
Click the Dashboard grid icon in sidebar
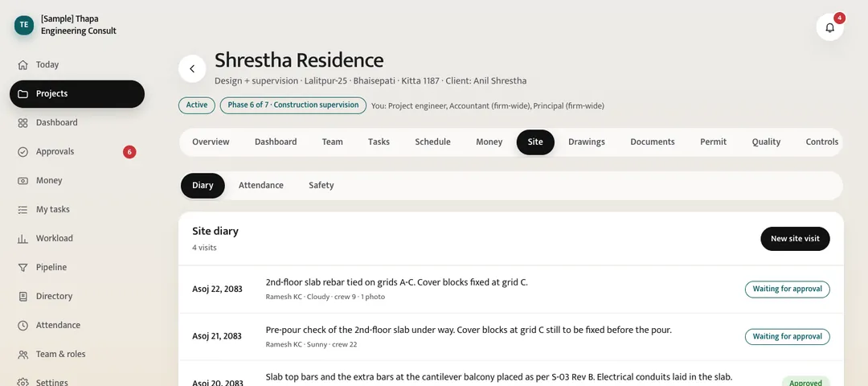23,123
